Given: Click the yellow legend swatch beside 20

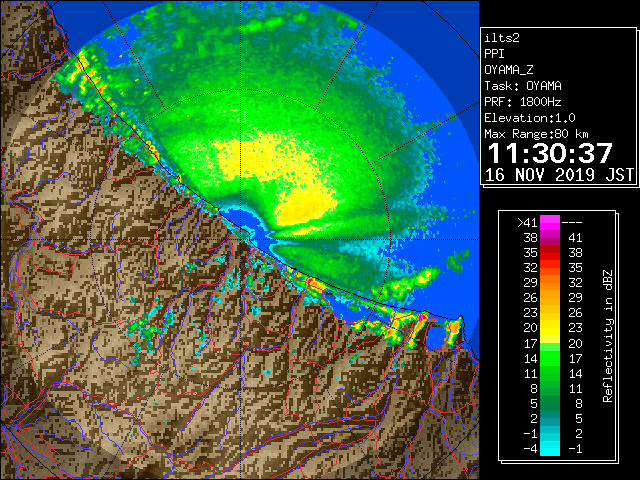Looking at the screenshot, I should click(x=550, y=328).
